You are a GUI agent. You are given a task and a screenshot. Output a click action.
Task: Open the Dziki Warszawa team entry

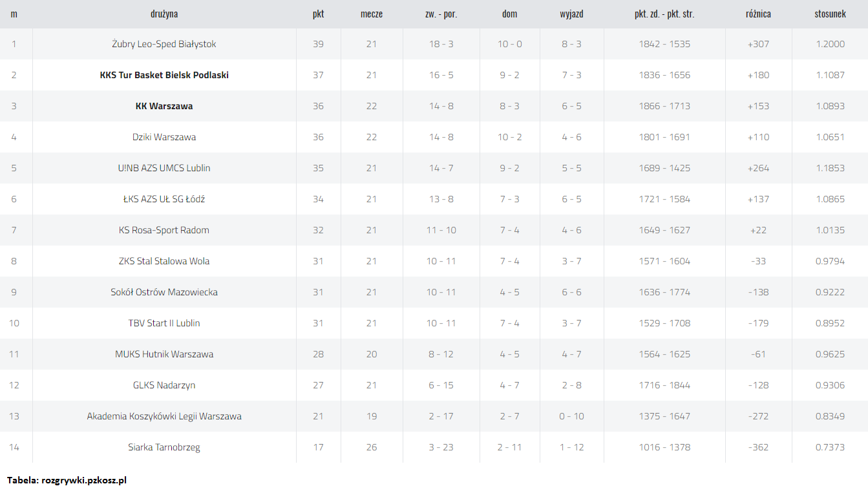(x=164, y=137)
